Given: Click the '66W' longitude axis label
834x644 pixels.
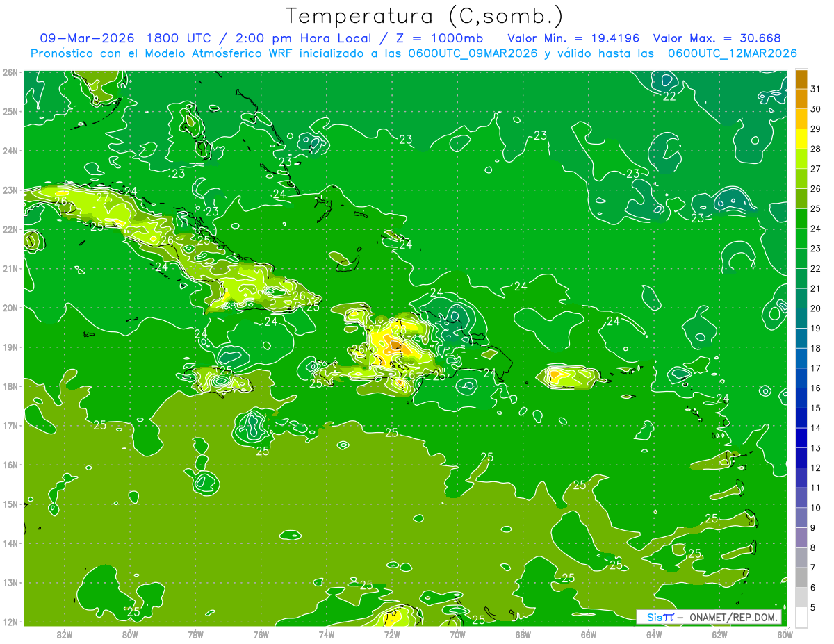Looking at the screenshot, I should [x=589, y=634].
